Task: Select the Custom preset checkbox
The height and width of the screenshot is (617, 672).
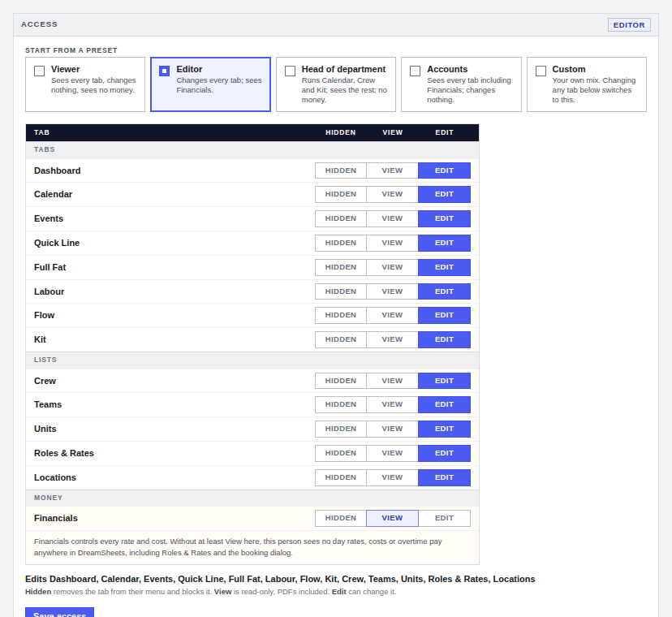Action: [541, 71]
